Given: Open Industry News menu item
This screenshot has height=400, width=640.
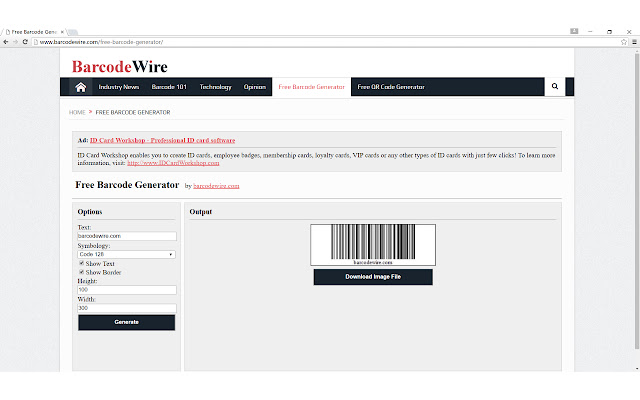Looking at the screenshot, I should [x=119, y=87].
